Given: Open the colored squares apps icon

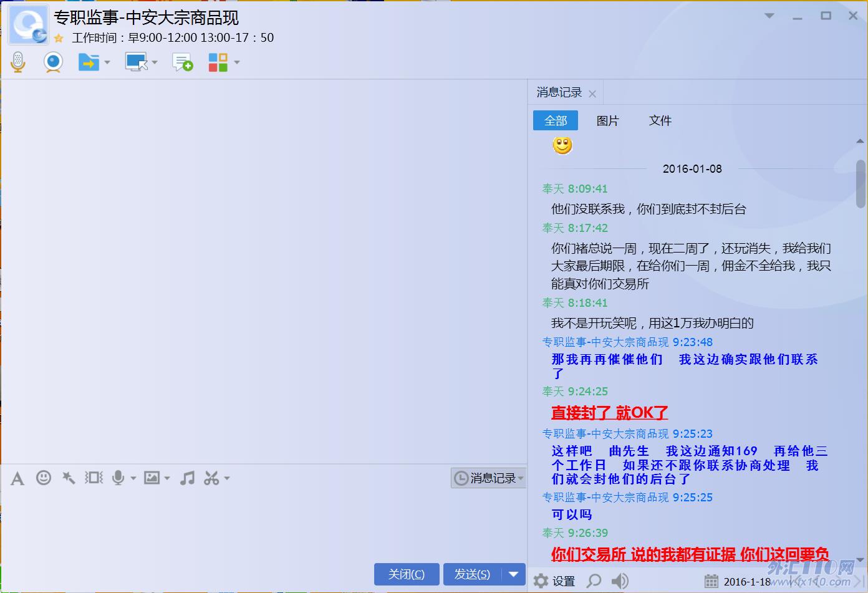Looking at the screenshot, I should click(x=218, y=62).
